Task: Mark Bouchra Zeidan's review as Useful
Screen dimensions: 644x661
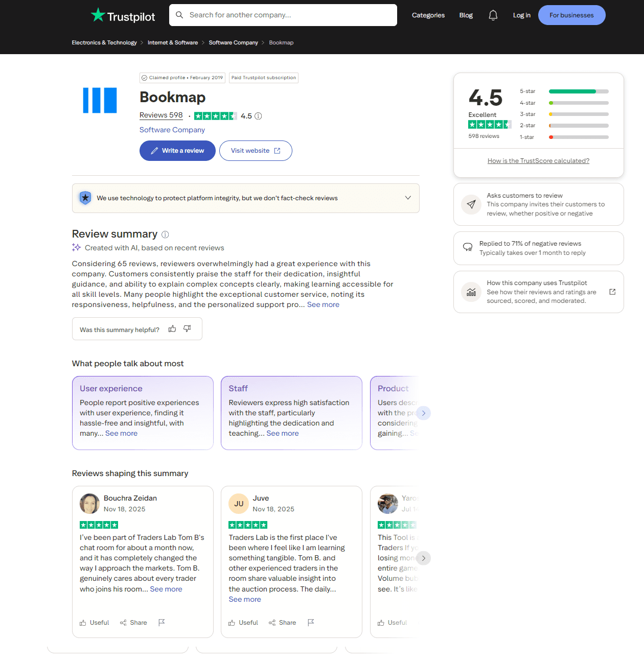Action: point(95,623)
